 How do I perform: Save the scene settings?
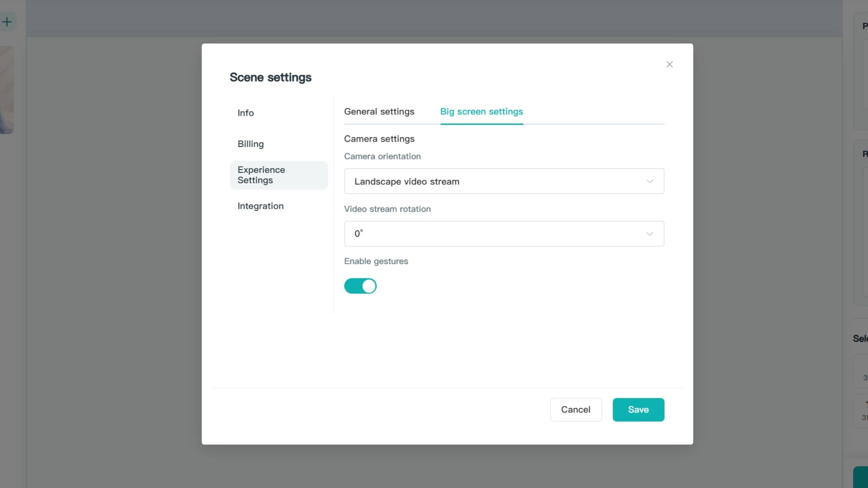point(638,410)
